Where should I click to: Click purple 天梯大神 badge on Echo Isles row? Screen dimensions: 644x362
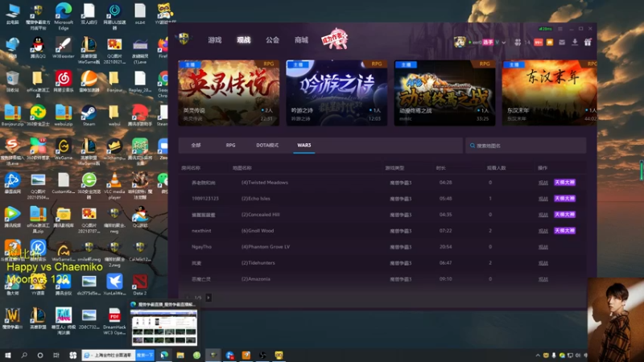pyautogui.click(x=564, y=199)
